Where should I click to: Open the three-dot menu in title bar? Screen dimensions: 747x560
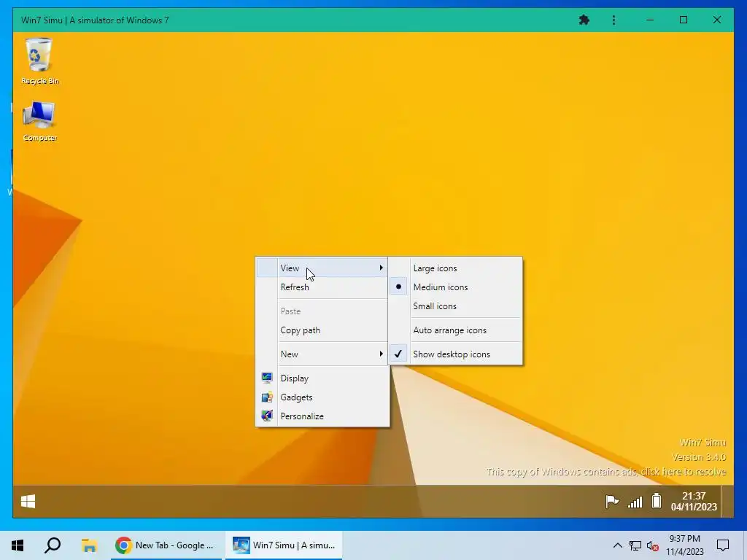pyautogui.click(x=614, y=20)
